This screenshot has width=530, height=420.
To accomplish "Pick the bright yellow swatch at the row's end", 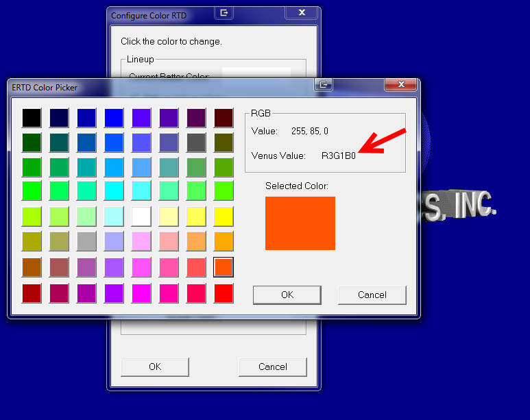I will click(224, 217).
